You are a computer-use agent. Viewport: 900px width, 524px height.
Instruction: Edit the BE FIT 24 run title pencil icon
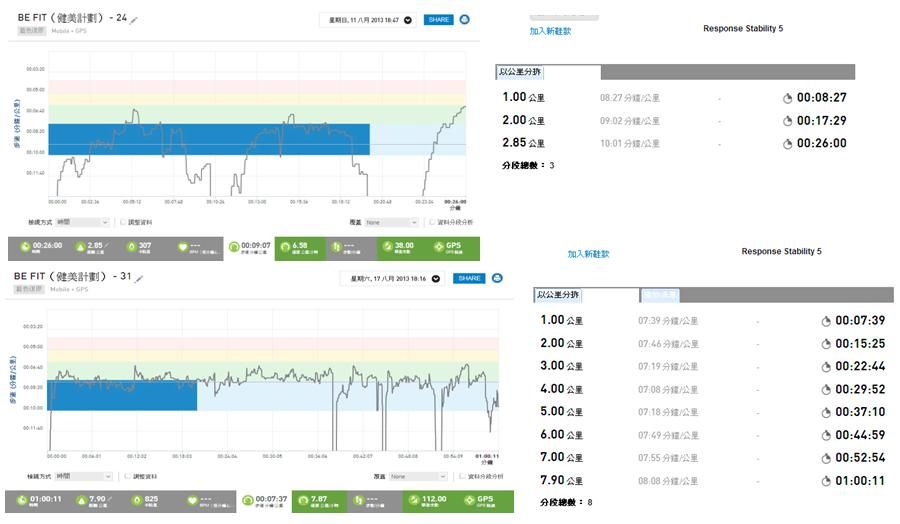(x=134, y=21)
